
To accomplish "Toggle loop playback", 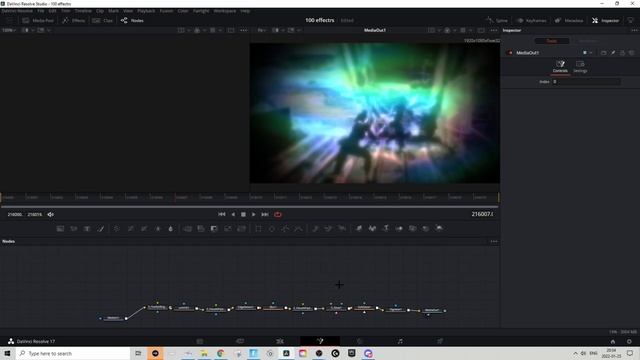I will (x=278, y=214).
